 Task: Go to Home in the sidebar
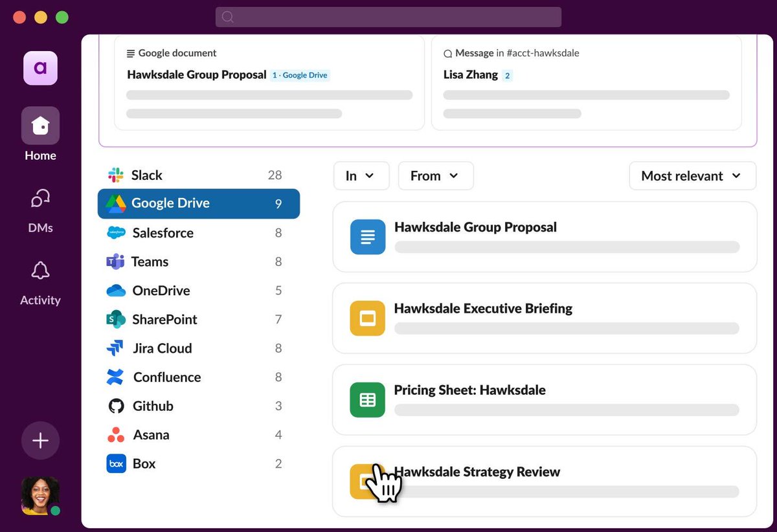[x=40, y=134]
